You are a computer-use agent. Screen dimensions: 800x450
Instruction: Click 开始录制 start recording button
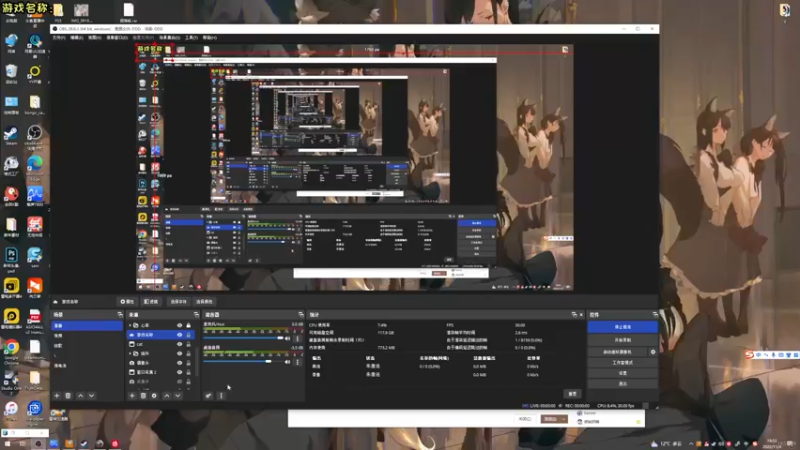pos(622,340)
